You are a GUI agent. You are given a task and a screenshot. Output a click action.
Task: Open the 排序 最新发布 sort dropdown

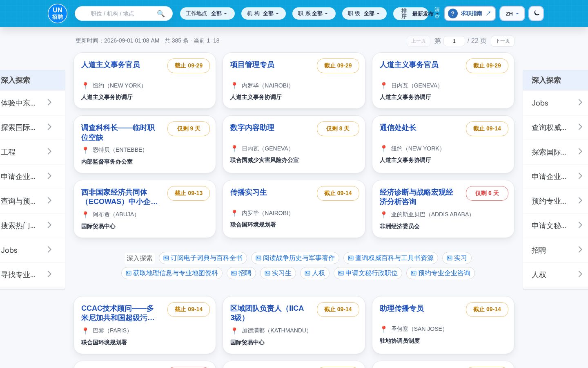411,13
